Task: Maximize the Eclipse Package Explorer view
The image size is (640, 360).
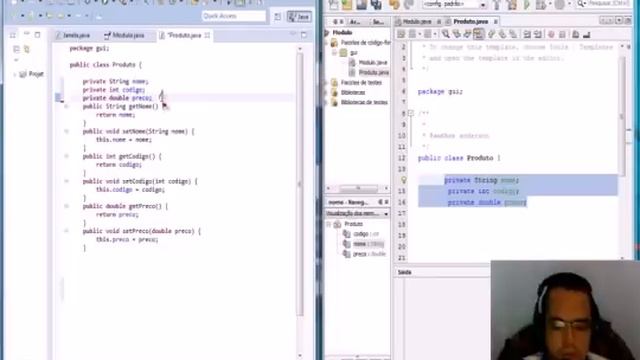Action: click(37, 35)
